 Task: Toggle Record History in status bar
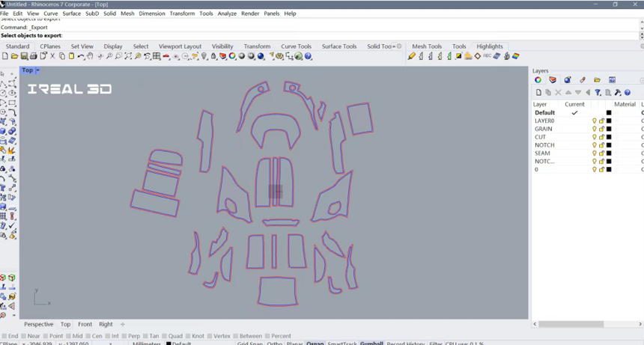pyautogui.click(x=405, y=343)
